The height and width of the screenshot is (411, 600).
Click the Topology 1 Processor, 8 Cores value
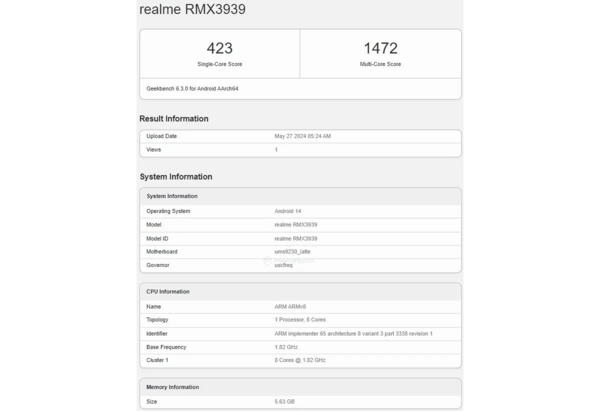[x=300, y=320]
